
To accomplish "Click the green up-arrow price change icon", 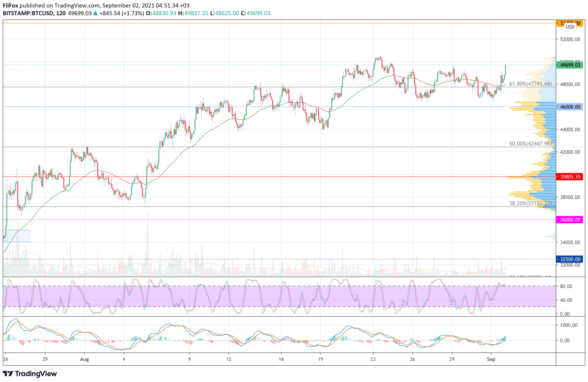I will 95,13.
